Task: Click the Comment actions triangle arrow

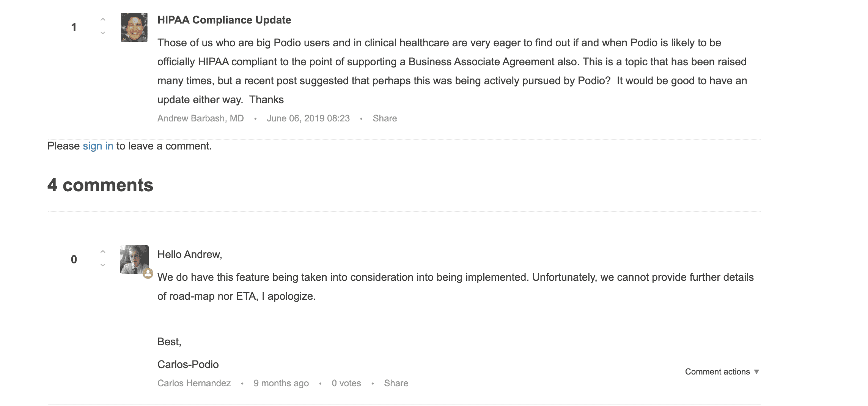Action: [x=756, y=372]
